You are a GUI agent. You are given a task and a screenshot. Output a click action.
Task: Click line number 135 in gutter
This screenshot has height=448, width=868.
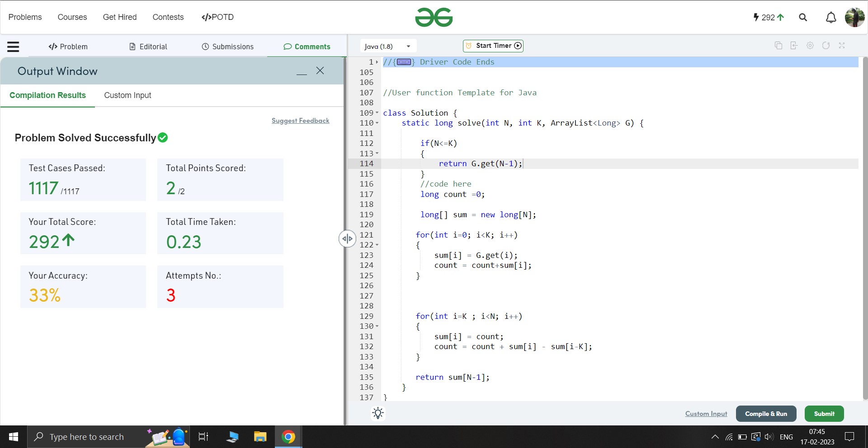pos(366,377)
